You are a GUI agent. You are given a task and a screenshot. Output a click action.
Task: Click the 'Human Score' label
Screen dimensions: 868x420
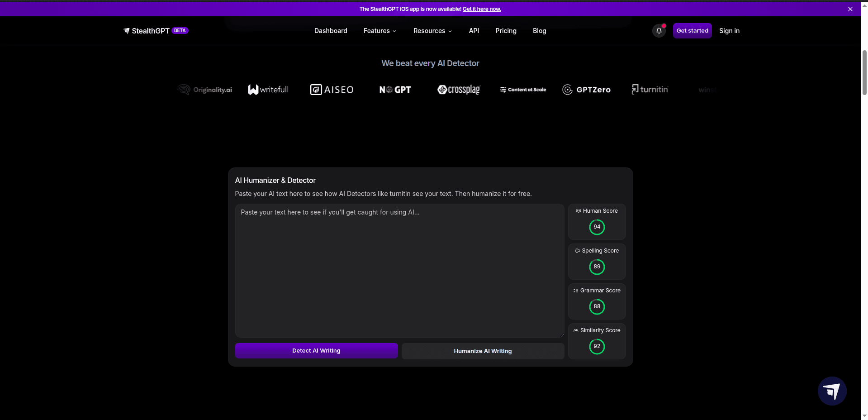click(600, 211)
